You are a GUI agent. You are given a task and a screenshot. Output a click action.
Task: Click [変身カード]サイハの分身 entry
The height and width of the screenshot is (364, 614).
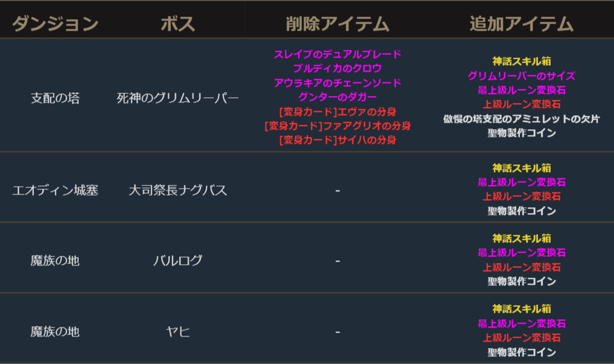point(337,139)
